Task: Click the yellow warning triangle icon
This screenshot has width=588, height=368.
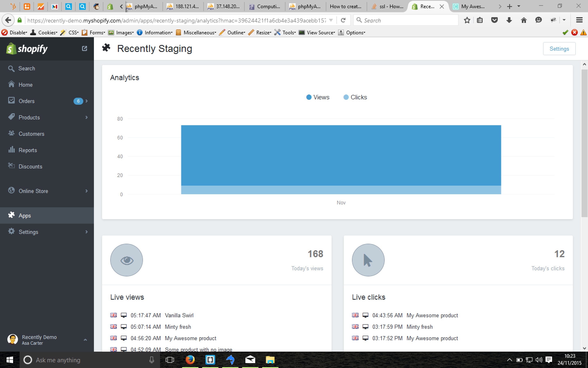Action: [583, 32]
